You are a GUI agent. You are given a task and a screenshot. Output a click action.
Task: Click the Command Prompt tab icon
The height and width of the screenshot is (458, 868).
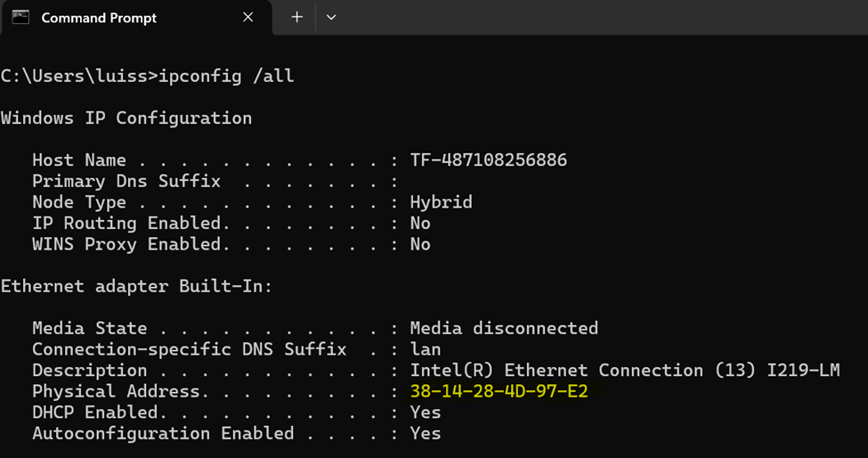pyautogui.click(x=20, y=17)
